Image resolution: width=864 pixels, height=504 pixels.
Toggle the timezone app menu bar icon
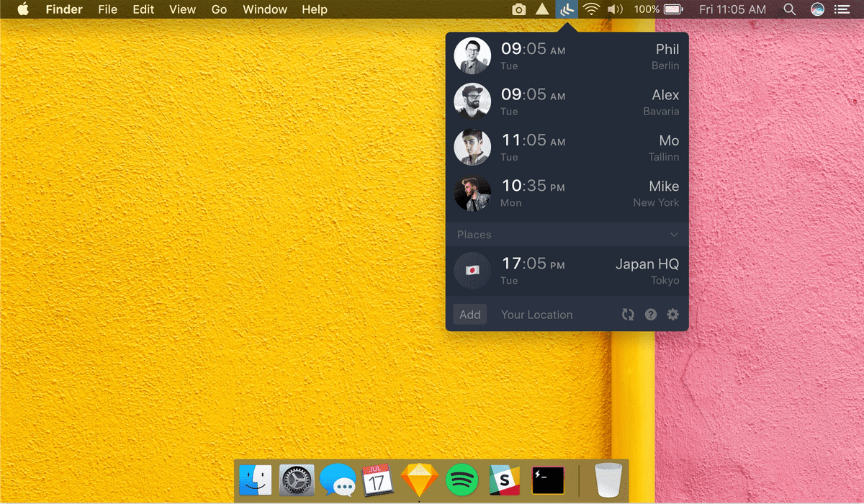(x=567, y=9)
